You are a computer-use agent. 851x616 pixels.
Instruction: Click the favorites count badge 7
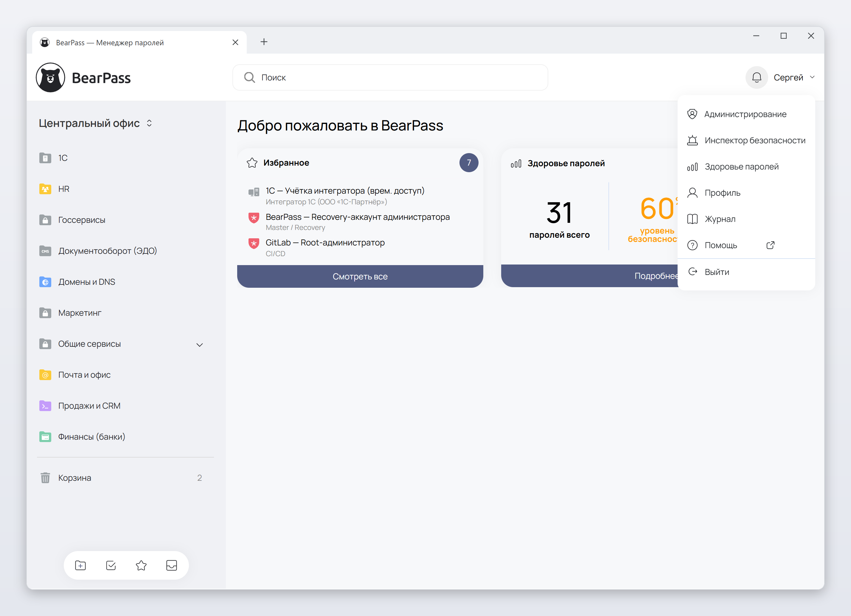469,162
